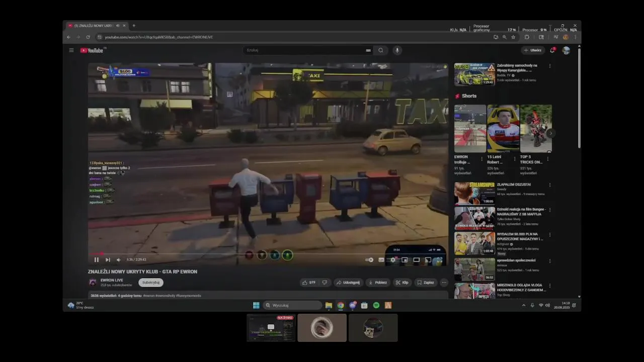The height and width of the screenshot is (362, 644).
Task: Open the YouTube account avatar menu
Action: click(x=566, y=50)
